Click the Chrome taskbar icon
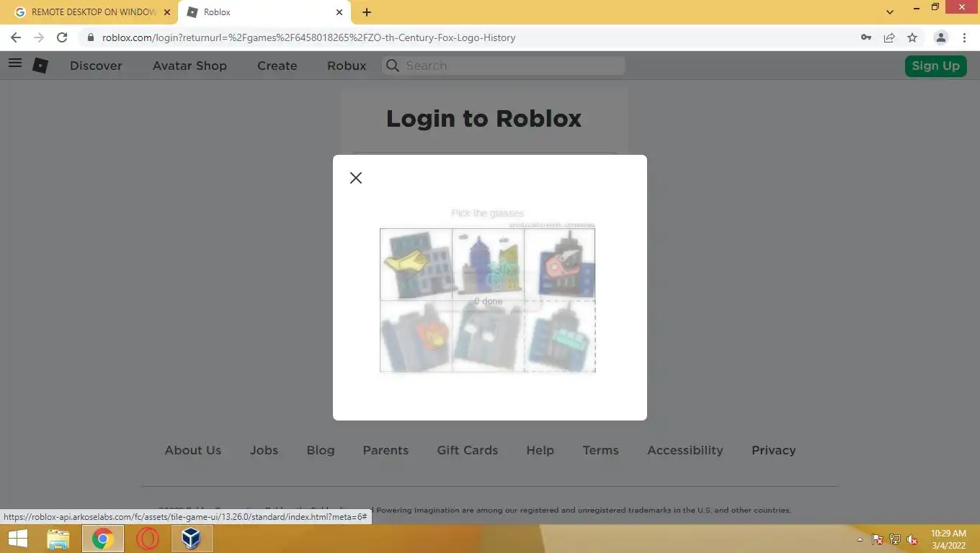The image size is (980, 553). click(103, 539)
